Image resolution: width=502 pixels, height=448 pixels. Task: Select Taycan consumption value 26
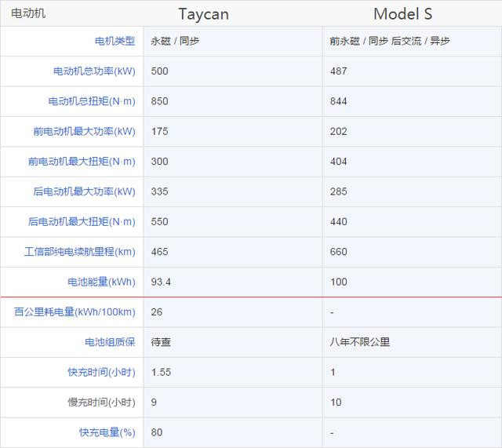point(157,312)
